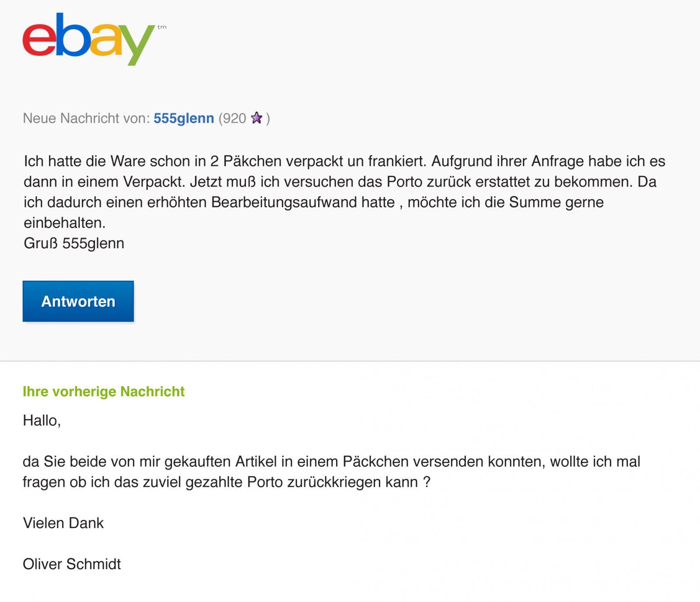Click the 'Vielen Dank' line

pyautogui.click(x=63, y=523)
